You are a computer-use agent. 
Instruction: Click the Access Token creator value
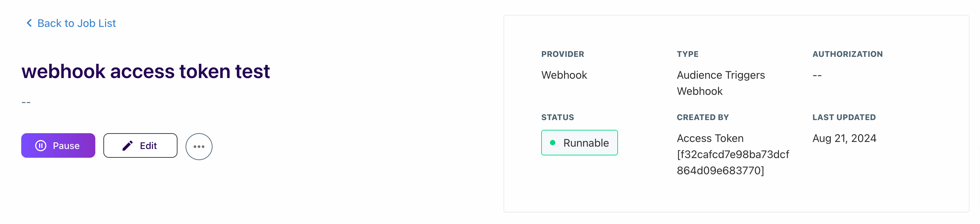point(733,154)
